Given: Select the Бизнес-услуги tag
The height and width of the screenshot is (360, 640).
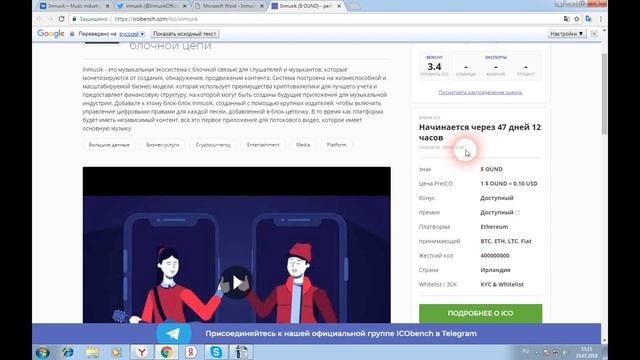Looking at the screenshot, I should point(162,145).
